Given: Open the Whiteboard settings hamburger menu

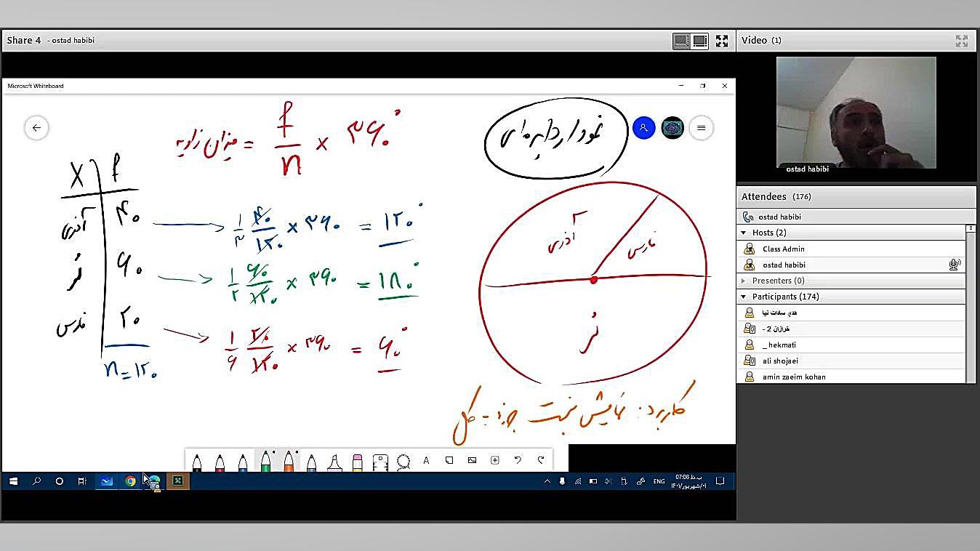Looking at the screenshot, I should tap(701, 128).
